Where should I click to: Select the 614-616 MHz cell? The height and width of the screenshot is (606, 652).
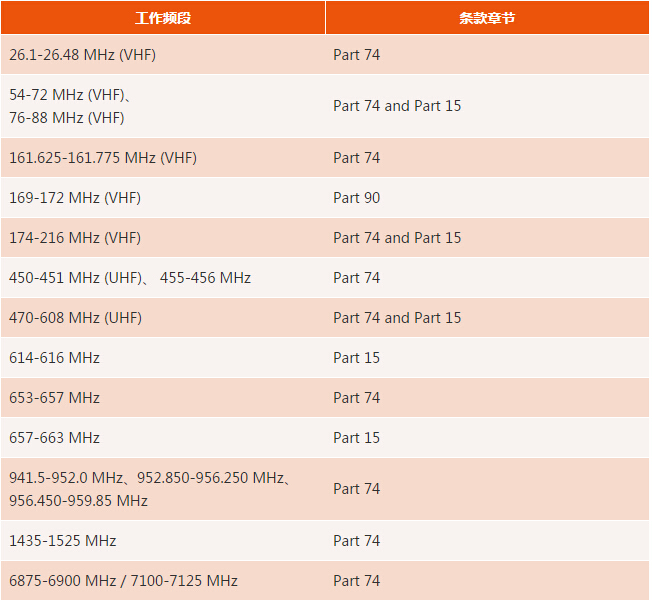coord(55,358)
